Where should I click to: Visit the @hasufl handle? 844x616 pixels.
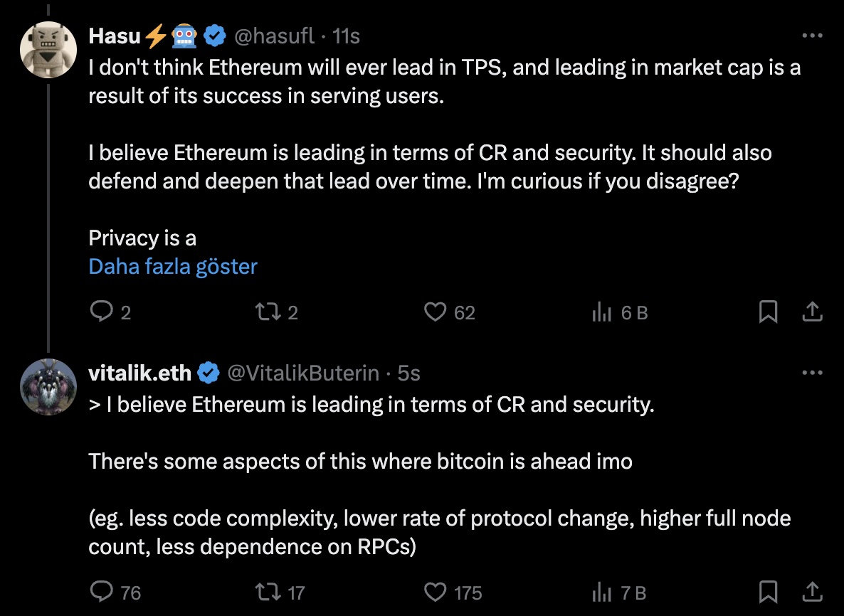(274, 36)
